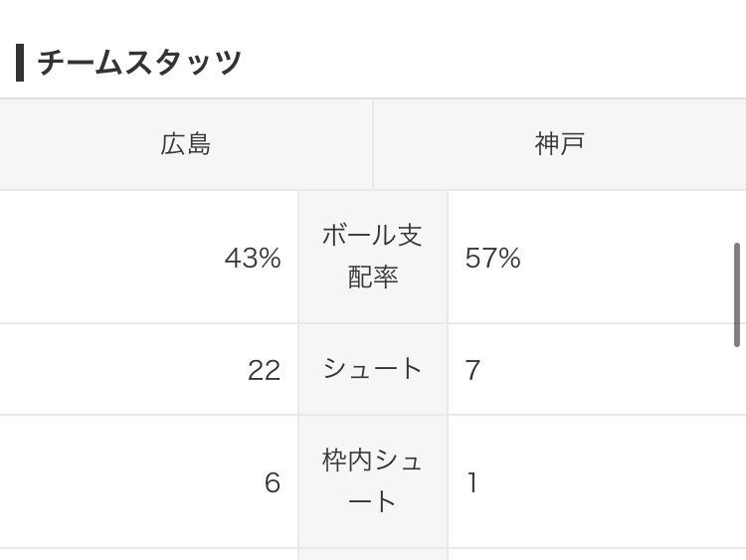Click the partially visible stat label at bottom
The image size is (746, 560).
(x=373, y=554)
